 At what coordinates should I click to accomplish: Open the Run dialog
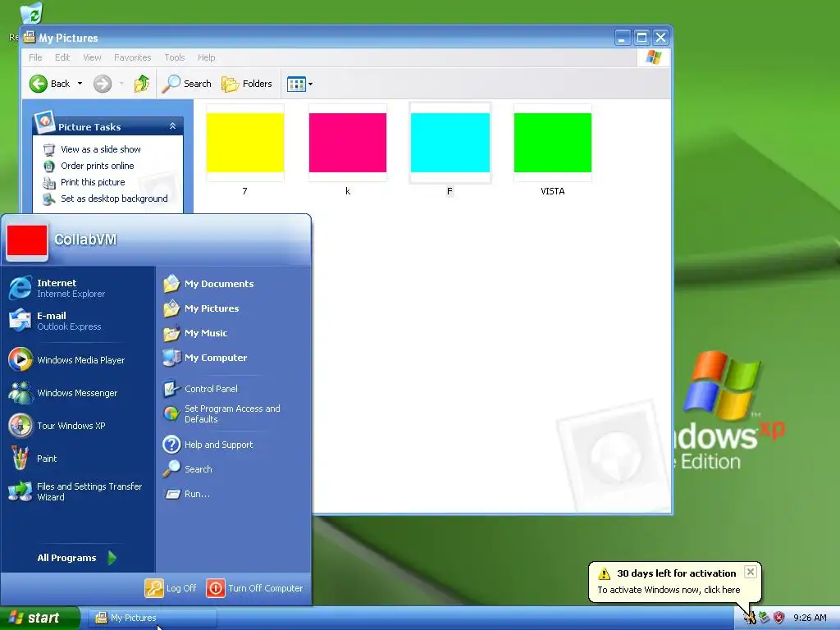tap(186, 494)
